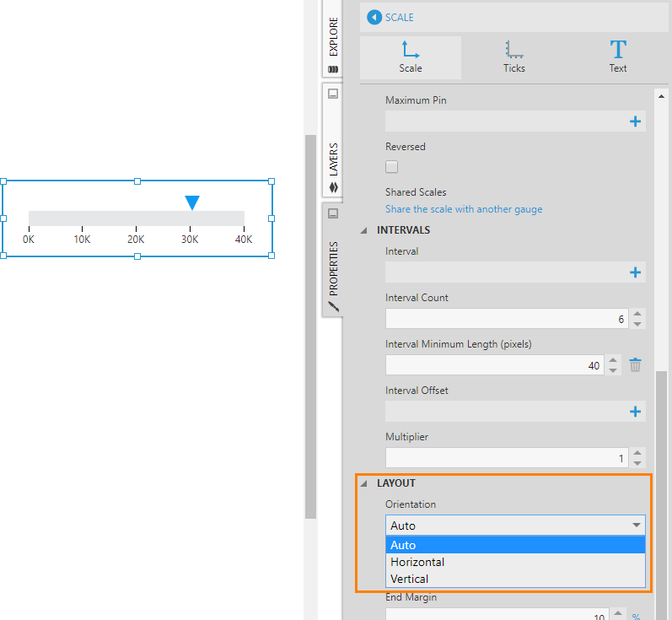672x620 pixels.
Task: Choose Horizontal from Orientation list
Action: click(x=417, y=562)
